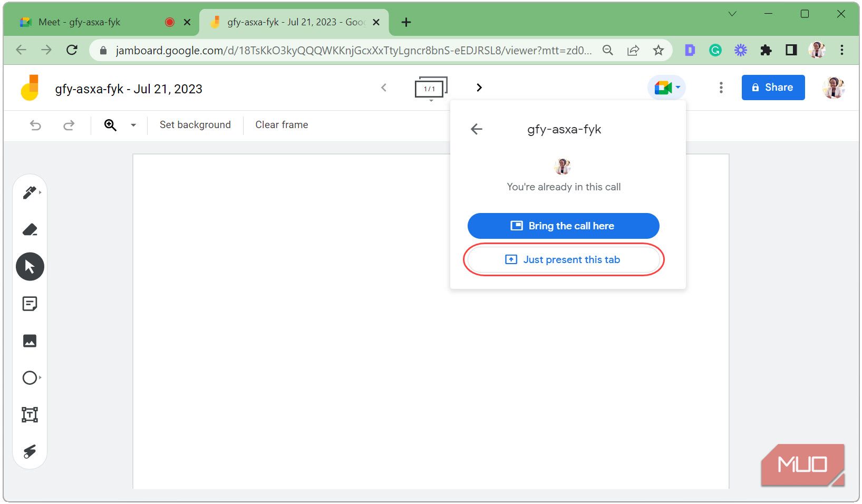Image resolution: width=862 pixels, height=504 pixels.
Task: Pick the Laser pointer tool
Action: point(30,451)
